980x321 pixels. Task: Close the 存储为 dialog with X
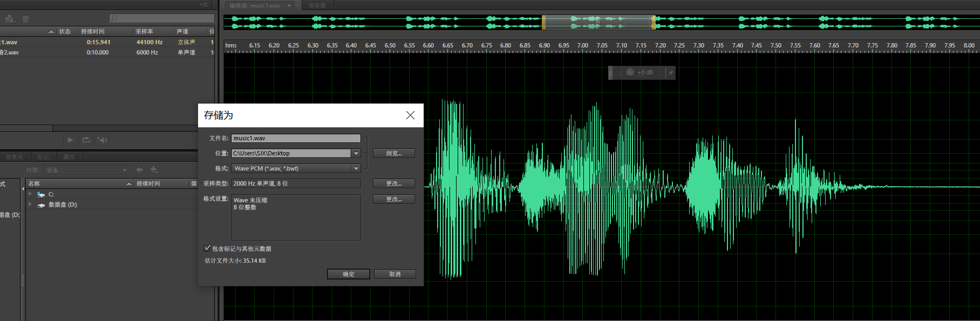coord(410,115)
